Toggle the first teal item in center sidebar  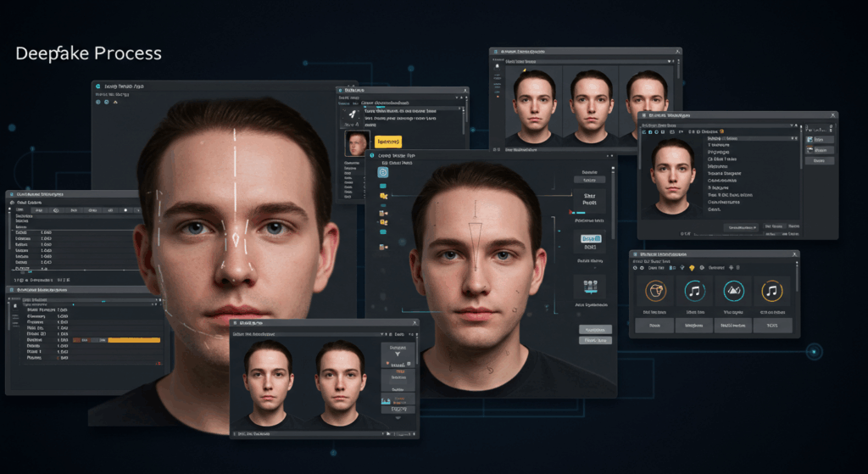coord(383,187)
